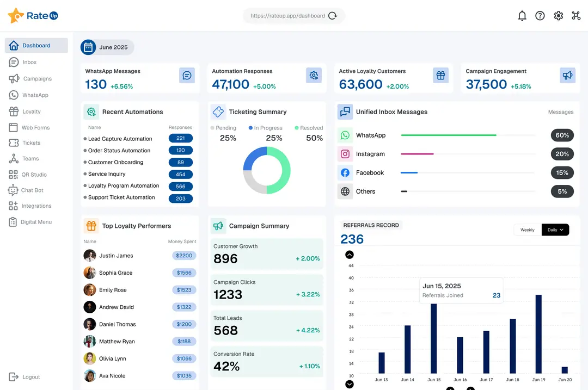The height and width of the screenshot is (390, 588).
Task: Switch to Weekly view in Referrals Record
Action: pos(526,230)
